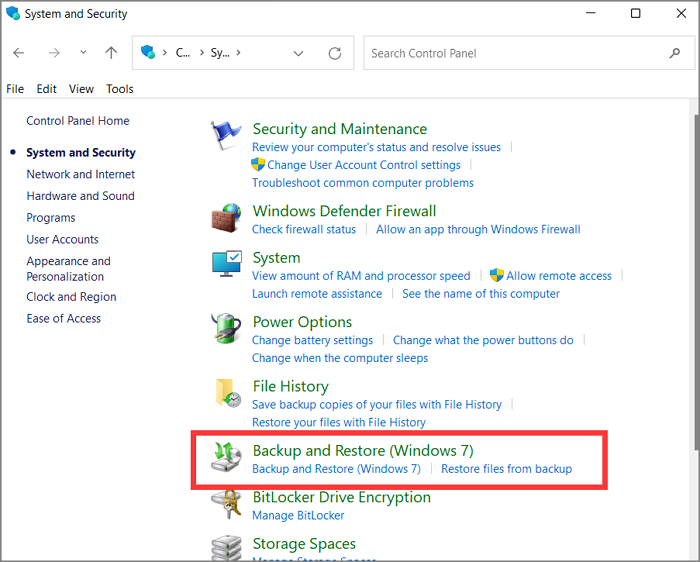This screenshot has height=562, width=700.
Task: Click the System monitor icon
Action: [227, 263]
